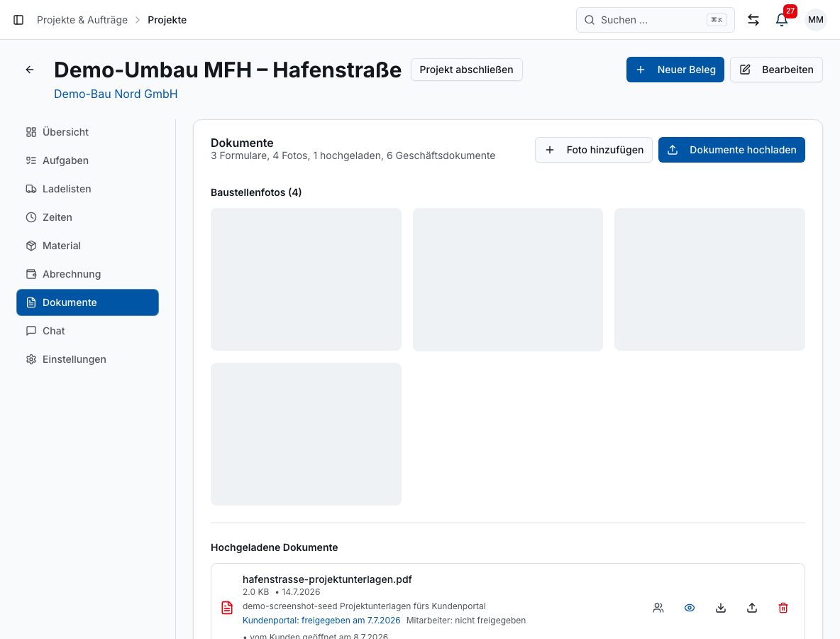Go back with the left arrow
This screenshot has width=840, height=639.
[30, 70]
